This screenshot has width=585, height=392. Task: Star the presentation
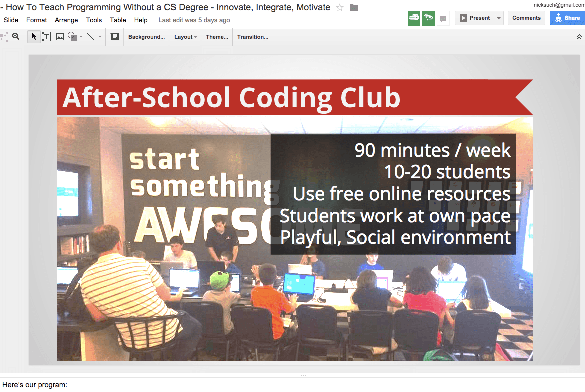339,8
